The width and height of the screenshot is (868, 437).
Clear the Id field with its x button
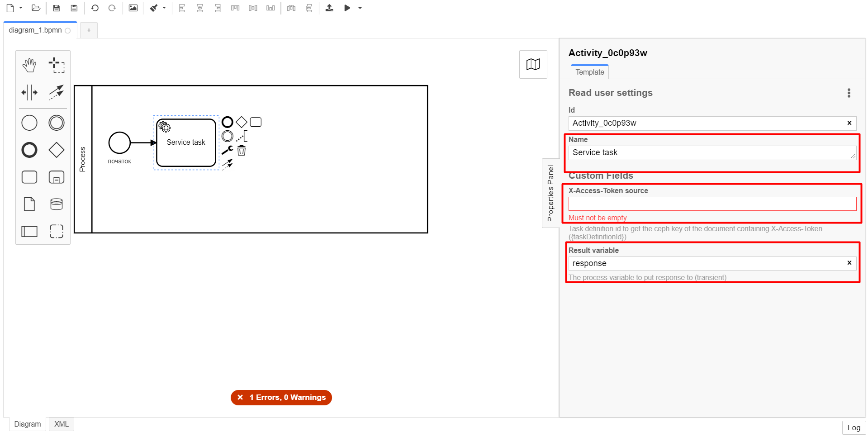coord(849,123)
